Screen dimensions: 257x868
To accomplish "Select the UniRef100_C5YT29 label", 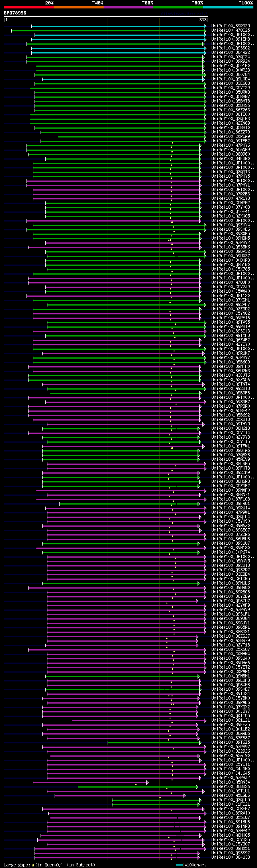I will (230, 88).
